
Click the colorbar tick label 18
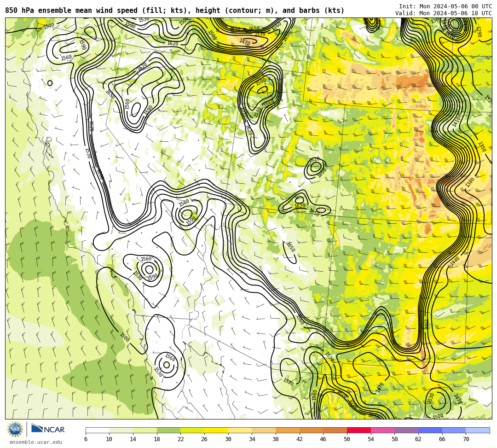click(x=157, y=439)
